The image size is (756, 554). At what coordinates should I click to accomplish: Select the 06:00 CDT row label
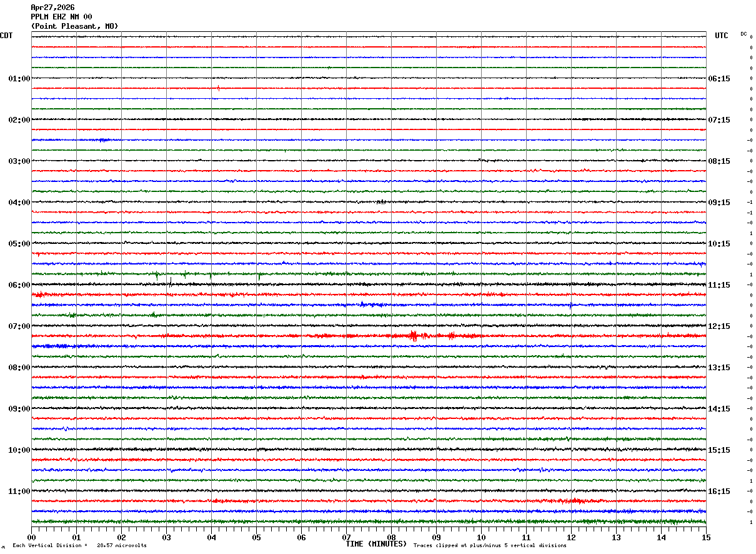coord(19,285)
